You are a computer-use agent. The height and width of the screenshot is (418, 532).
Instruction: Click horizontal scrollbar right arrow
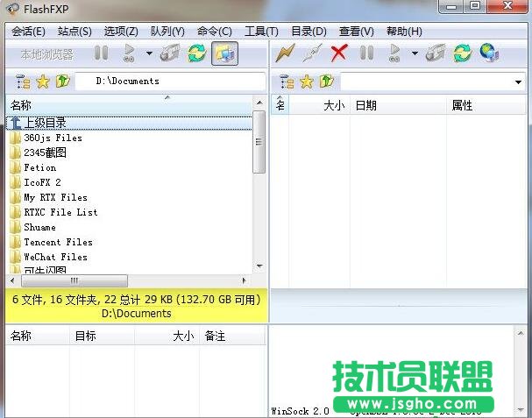click(244, 280)
